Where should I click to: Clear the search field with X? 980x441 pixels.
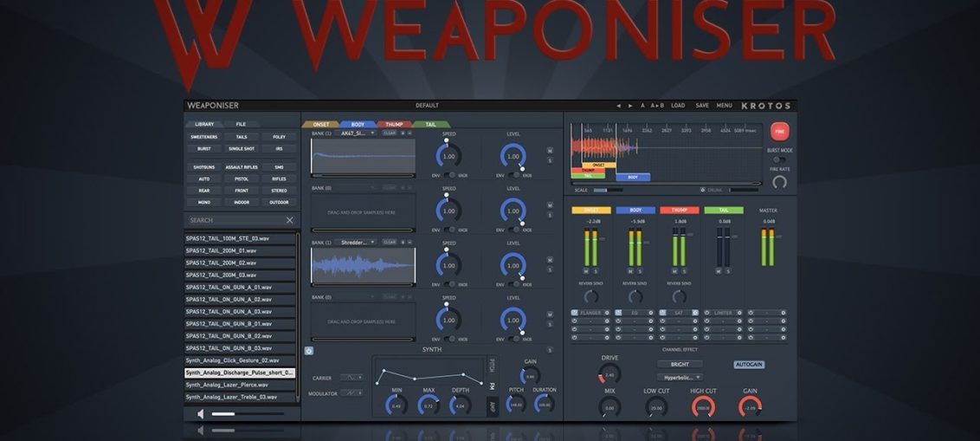289,220
